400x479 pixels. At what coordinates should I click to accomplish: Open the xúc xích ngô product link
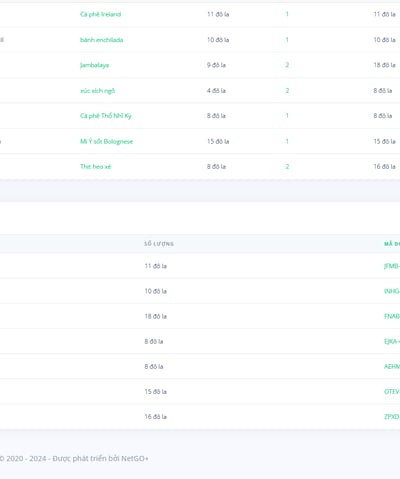tap(97, 91)
